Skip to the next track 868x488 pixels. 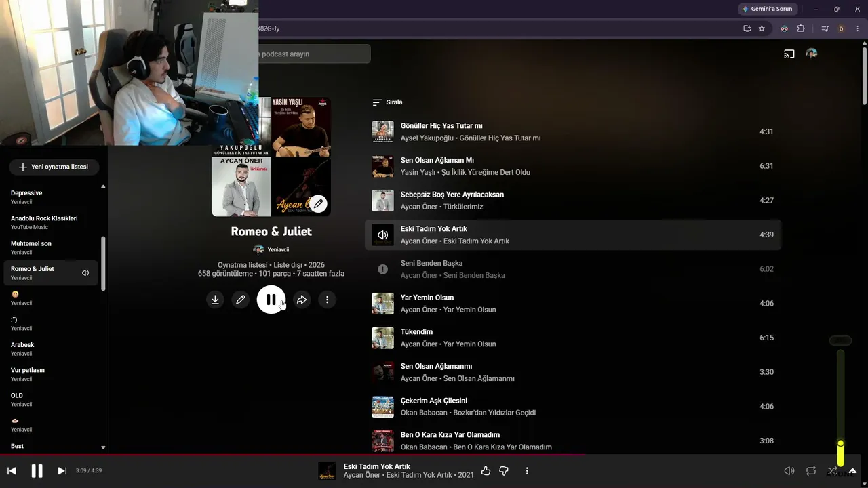click(x=62, y=471)
